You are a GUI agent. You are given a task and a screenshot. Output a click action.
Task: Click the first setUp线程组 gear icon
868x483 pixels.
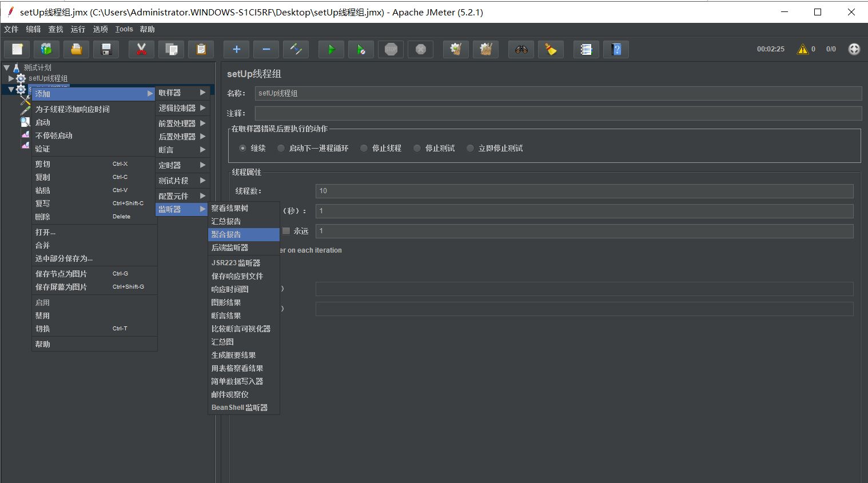point(21,78)
